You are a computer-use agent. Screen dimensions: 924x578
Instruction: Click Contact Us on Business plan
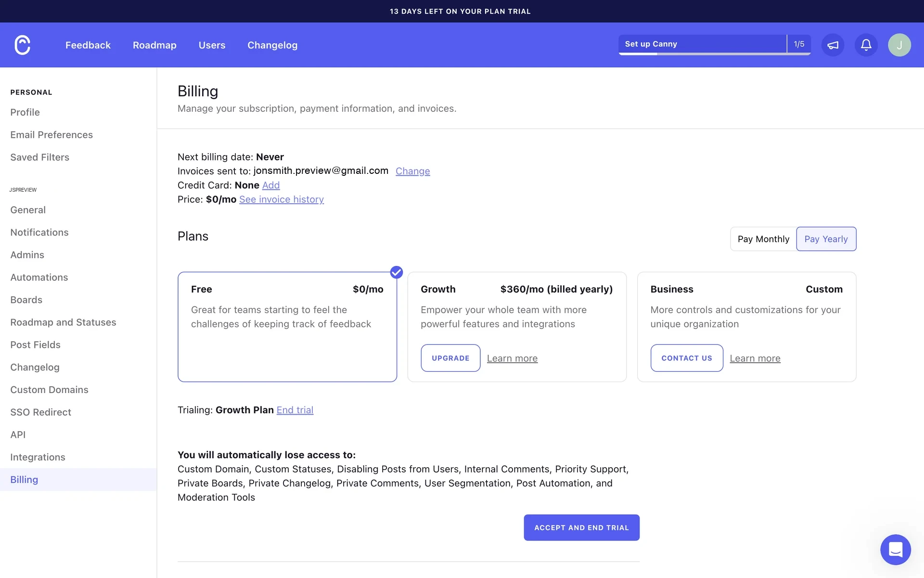(x=687, y=358)
